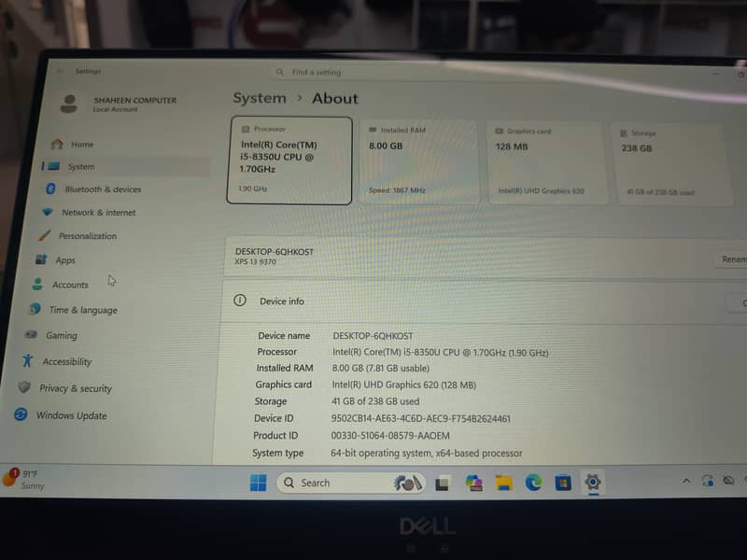
Task: Select the Processor info card
Action: [289, 161]
